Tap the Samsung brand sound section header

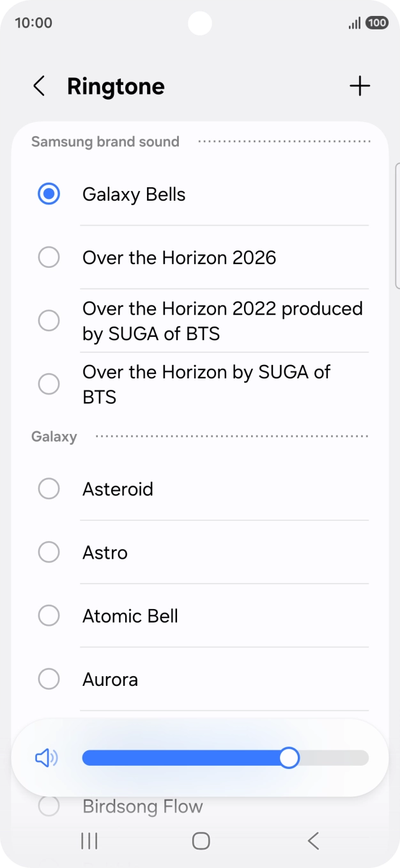105,141
